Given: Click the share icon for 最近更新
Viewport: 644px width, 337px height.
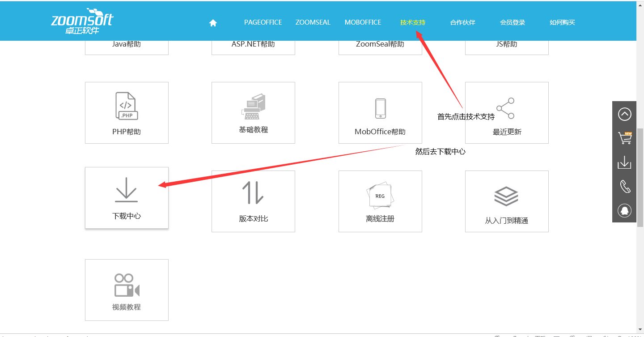Looking at the screenshot, I should 506,108.
